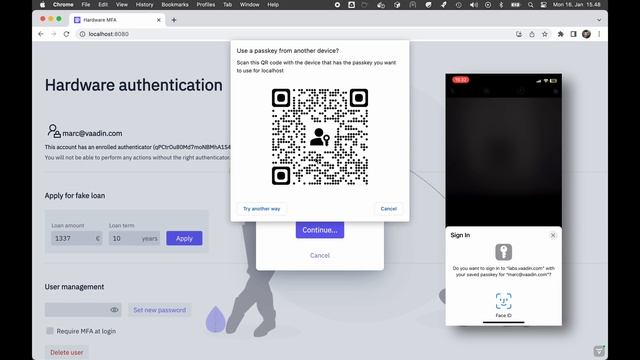This screenshot has height=360, width=640.
Task: Close the phone Sign In sheet
Action: click(x=553, y=235)
